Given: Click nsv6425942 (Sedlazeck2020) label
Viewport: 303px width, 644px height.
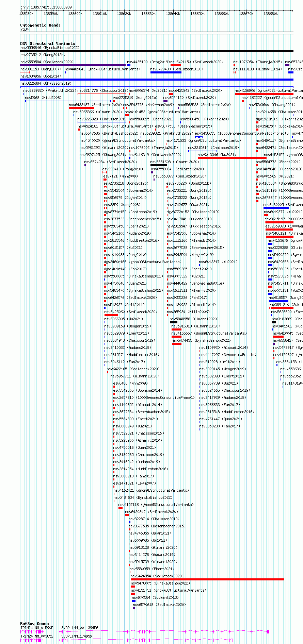Looking at the screenshot, I should (195, 91).
